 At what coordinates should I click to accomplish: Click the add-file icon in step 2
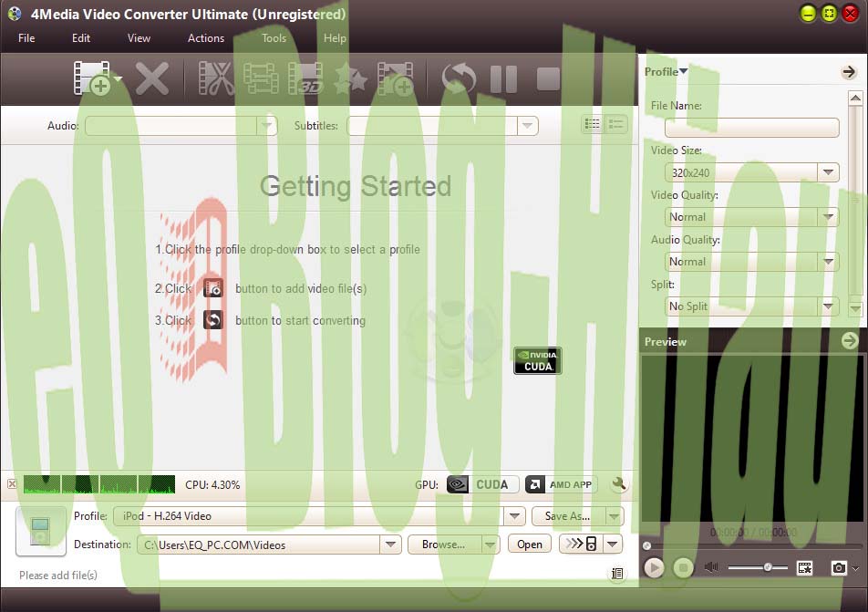pyautogui.click(x=213, y=288)
